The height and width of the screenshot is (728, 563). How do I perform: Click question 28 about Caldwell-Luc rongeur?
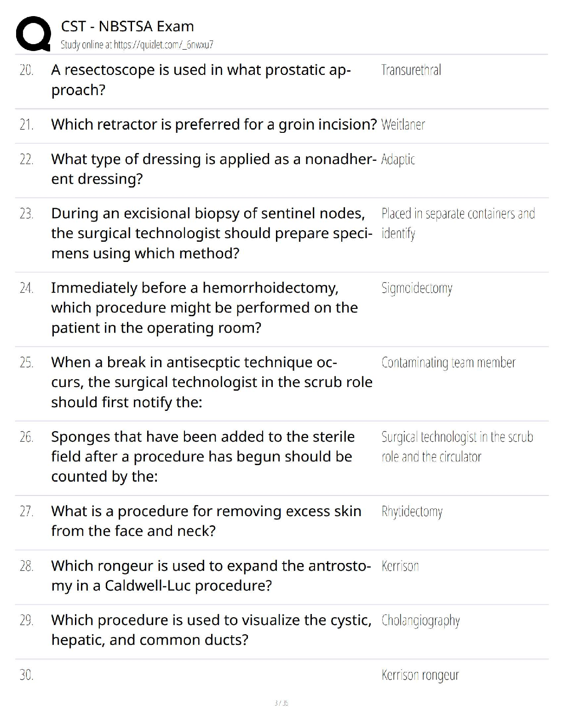[x=211, y=575]
